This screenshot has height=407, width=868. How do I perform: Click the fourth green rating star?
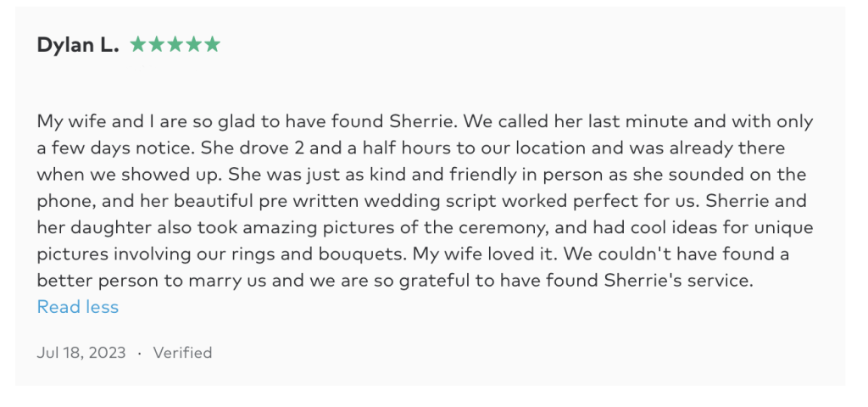tap(193, 45)
